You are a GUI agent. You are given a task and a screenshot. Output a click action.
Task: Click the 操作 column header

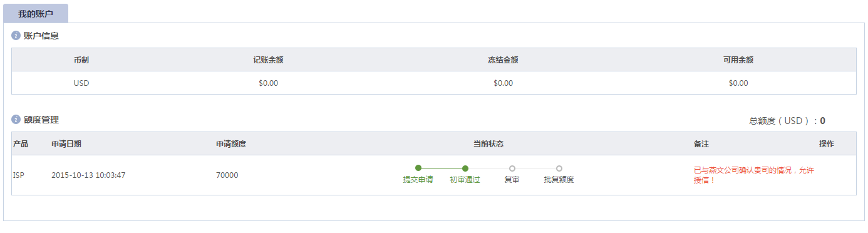pyautogui.click(x=827, y=144)
